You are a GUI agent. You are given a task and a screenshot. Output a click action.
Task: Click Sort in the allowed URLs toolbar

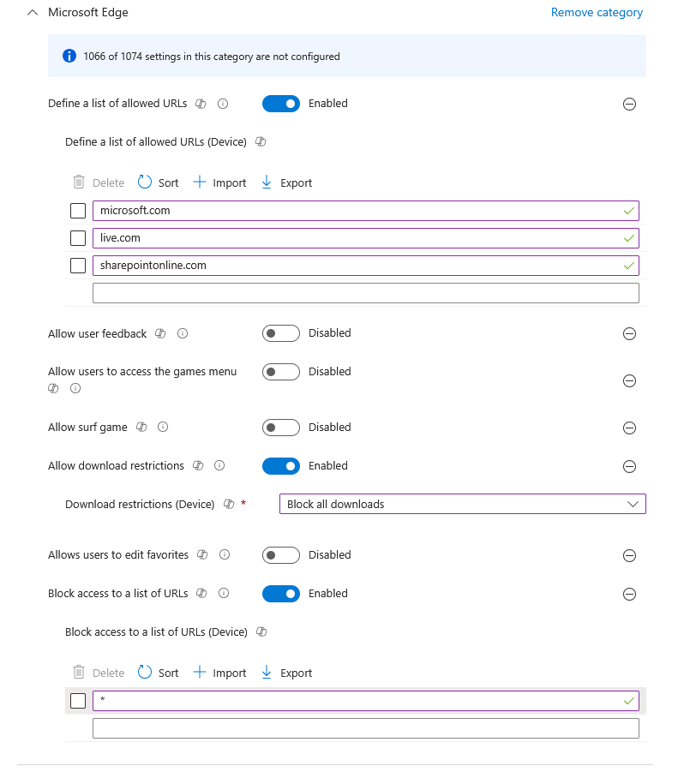coord(159,183)
